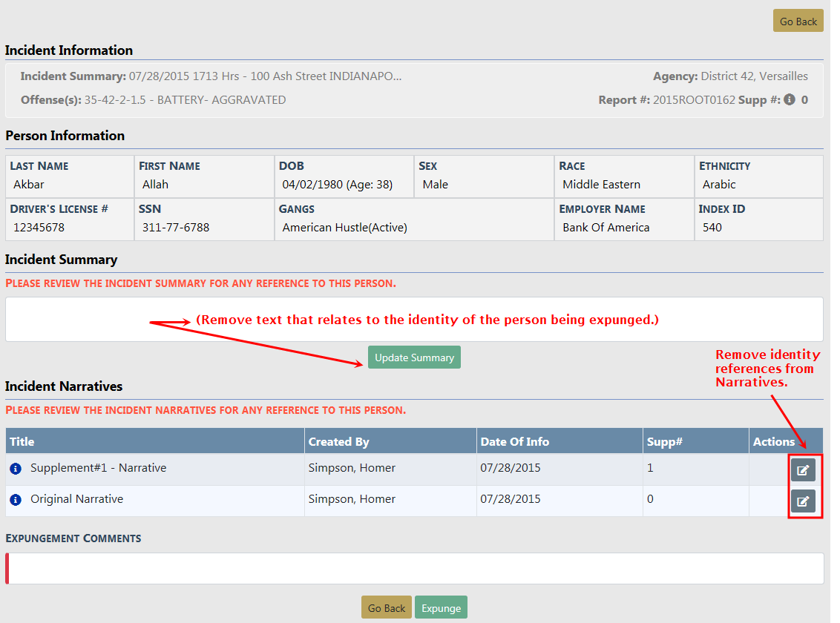Image resolution: width=840 pixels, height=623 pixels.
Task: Focus the Expungement Comments field
Action: (416, 569)
